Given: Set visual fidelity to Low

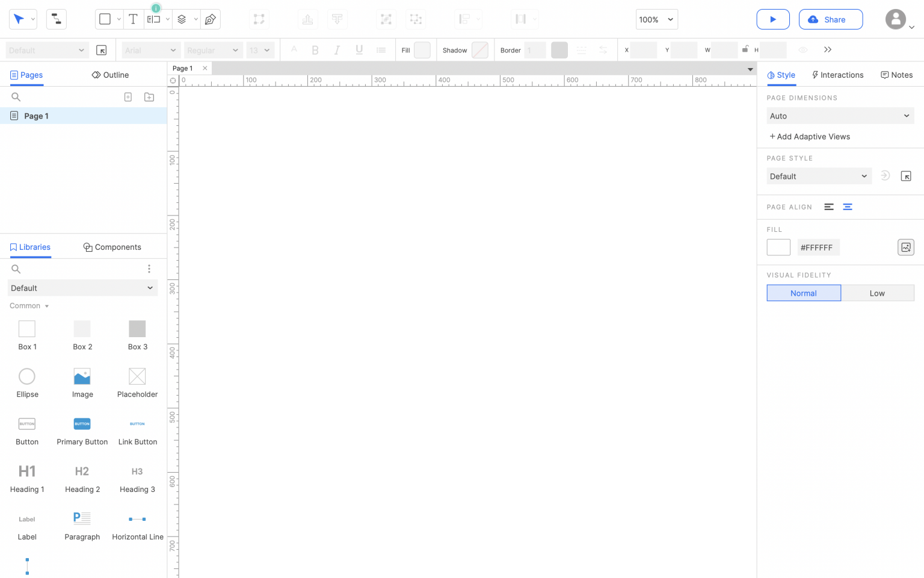Looking at the screenshot, I should coord(876,293).
